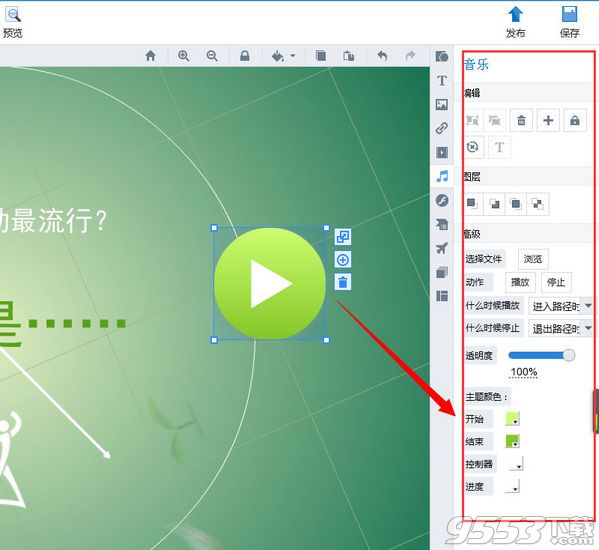Click the blue trash icon beside object
Image resolution: width=599 pixels, height=550 pixels.
pyautogui.click(x=343, y=282)
